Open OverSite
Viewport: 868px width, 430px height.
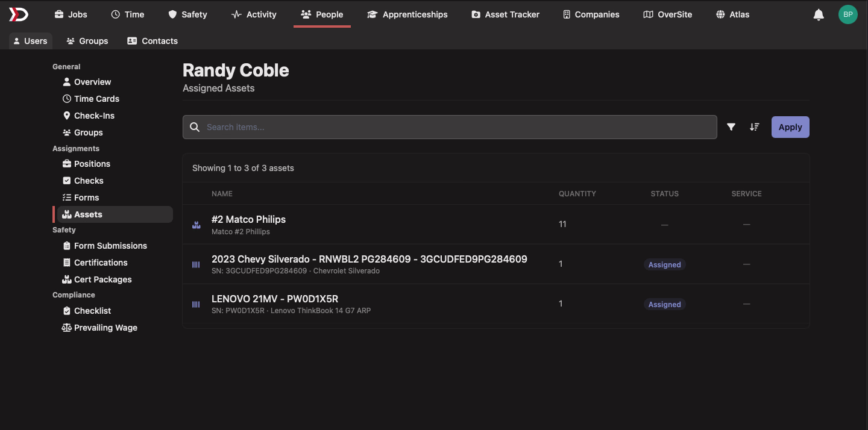click(x=667, y=14)
